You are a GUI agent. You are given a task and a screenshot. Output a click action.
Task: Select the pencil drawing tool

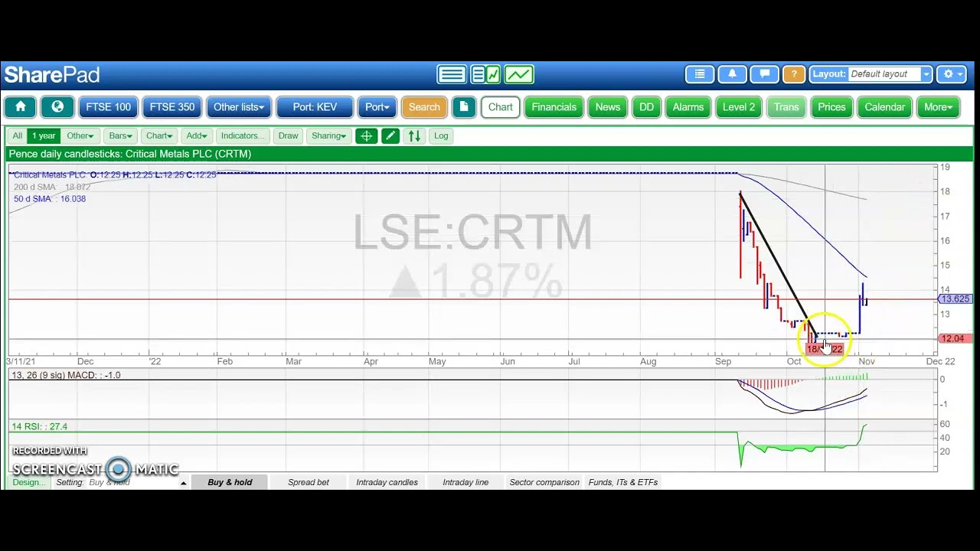pos(390,136)
